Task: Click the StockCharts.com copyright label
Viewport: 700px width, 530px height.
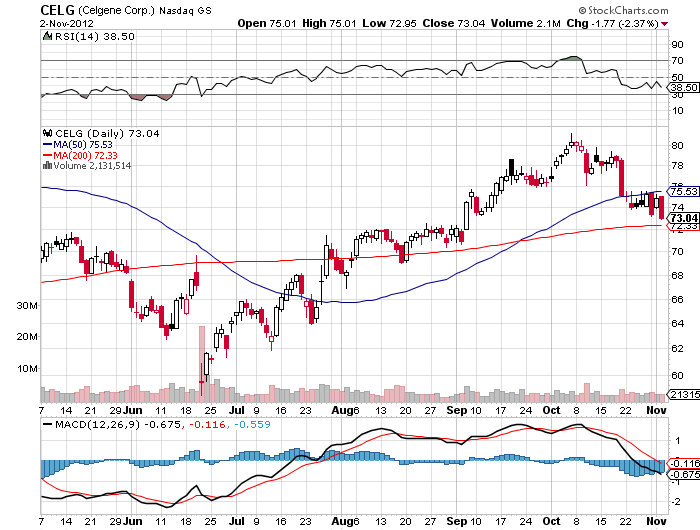Action: pos(623,10)
